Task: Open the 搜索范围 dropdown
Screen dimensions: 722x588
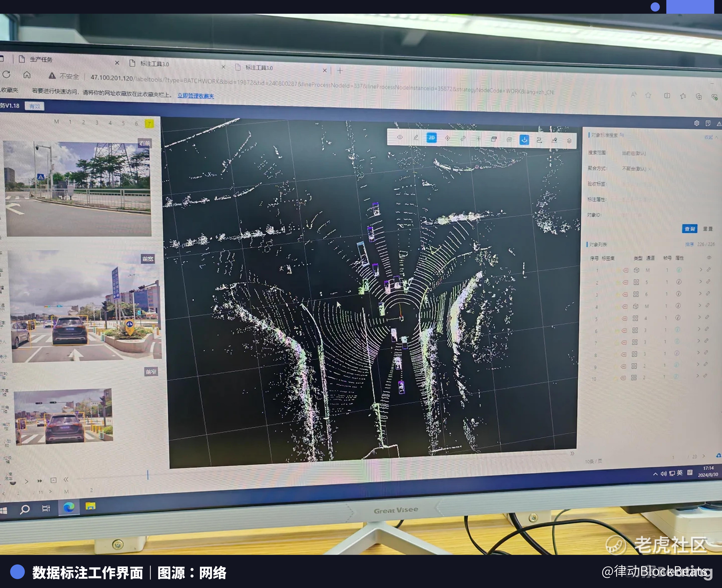Action: click(x=634, y=153)
